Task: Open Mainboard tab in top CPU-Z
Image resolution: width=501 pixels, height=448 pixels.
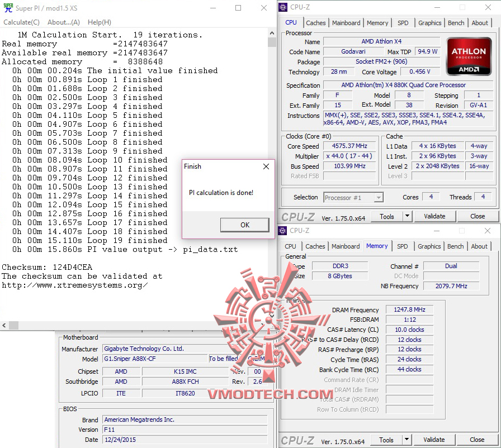Action: 346,23
